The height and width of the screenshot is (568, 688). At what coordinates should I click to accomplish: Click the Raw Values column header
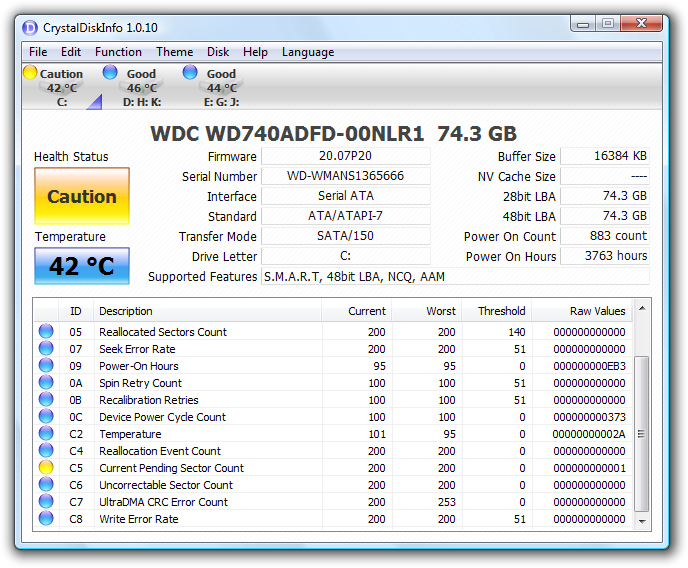597,311
